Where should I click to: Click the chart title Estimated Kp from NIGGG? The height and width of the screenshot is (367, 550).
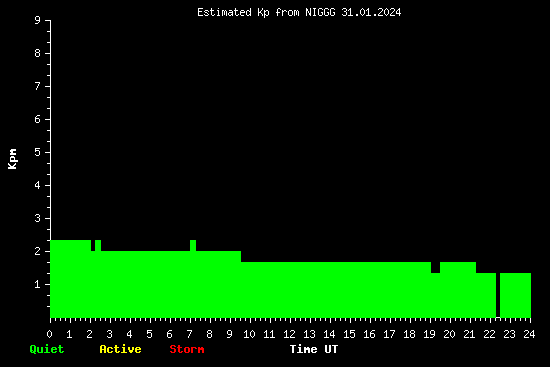point(299,13)
